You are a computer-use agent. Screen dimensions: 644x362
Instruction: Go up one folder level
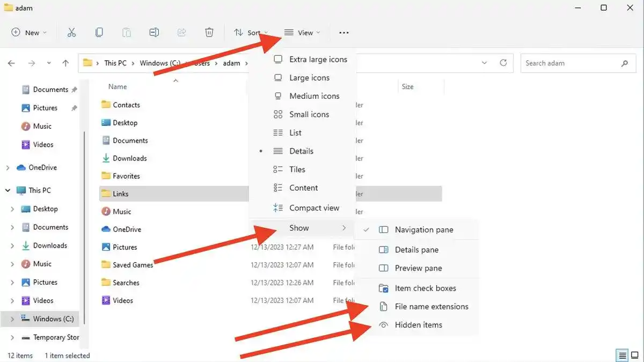[x=65, y=63]
